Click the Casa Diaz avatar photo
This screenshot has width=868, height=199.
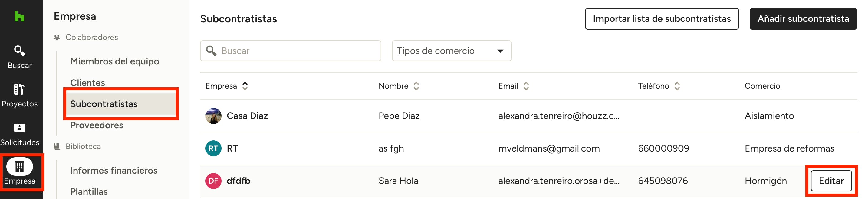(x=213, y=116)
